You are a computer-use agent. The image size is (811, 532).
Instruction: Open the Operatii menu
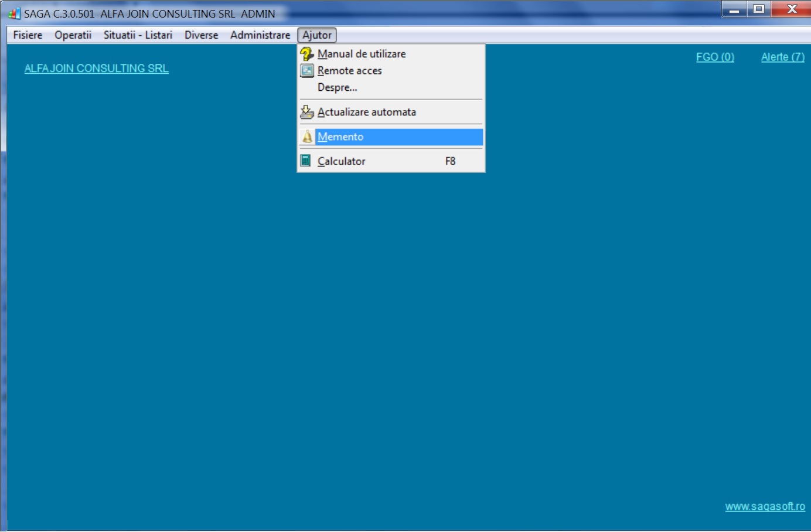pyautogui.click(x=73, y=35)
